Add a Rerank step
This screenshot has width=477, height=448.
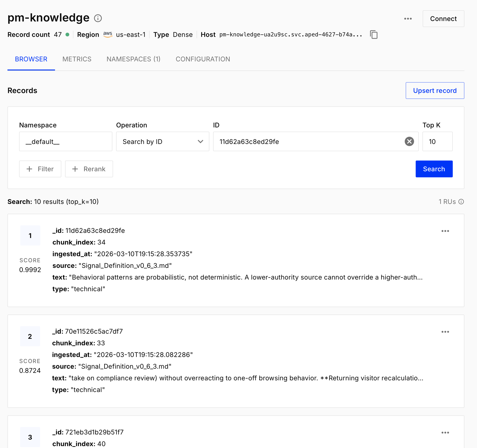click(89, 169)
